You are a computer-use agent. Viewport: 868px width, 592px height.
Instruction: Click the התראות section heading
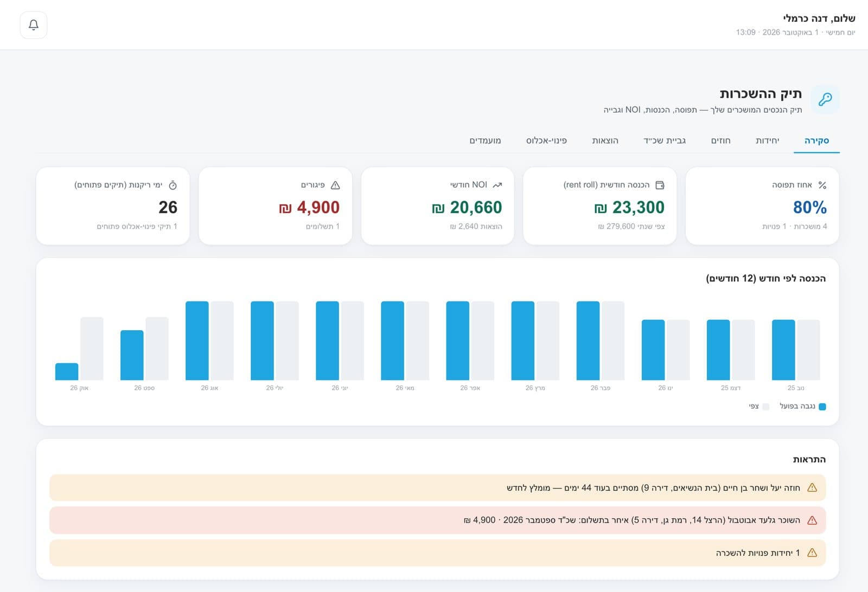coord(809,460)
